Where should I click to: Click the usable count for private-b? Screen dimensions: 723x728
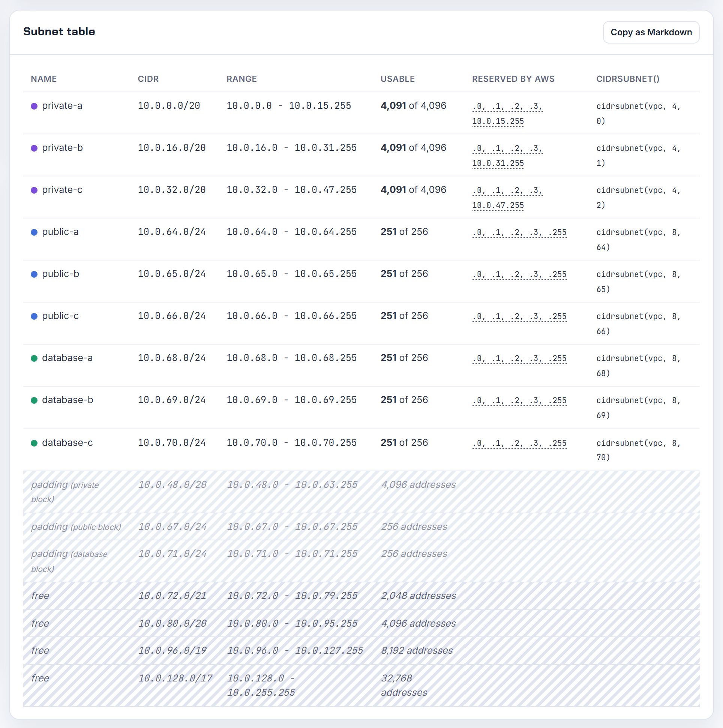pos(413,148)
